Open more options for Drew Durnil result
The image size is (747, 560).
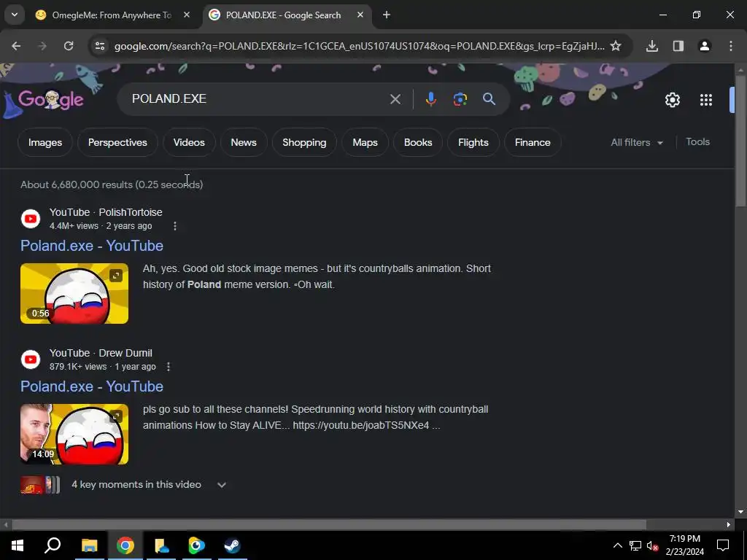(169, 367)
